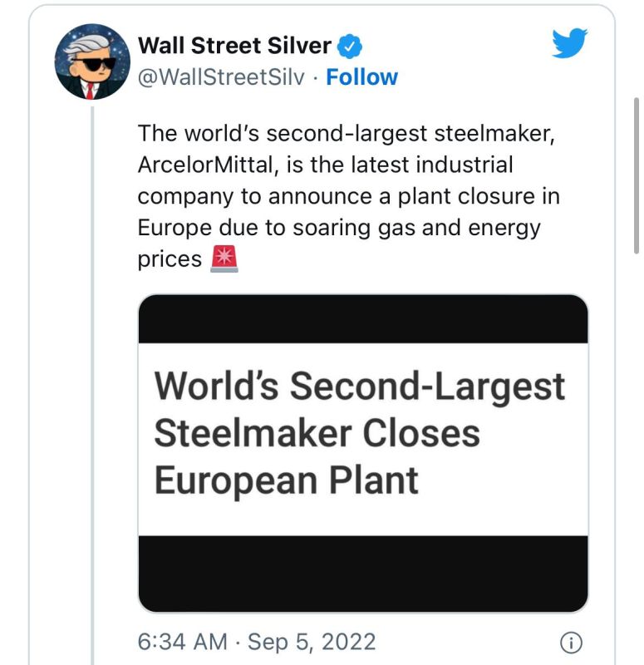Screen dimensions: 644x665
Task: Click the Wall Street Silver profile avatar
Action: coord(94,63)
